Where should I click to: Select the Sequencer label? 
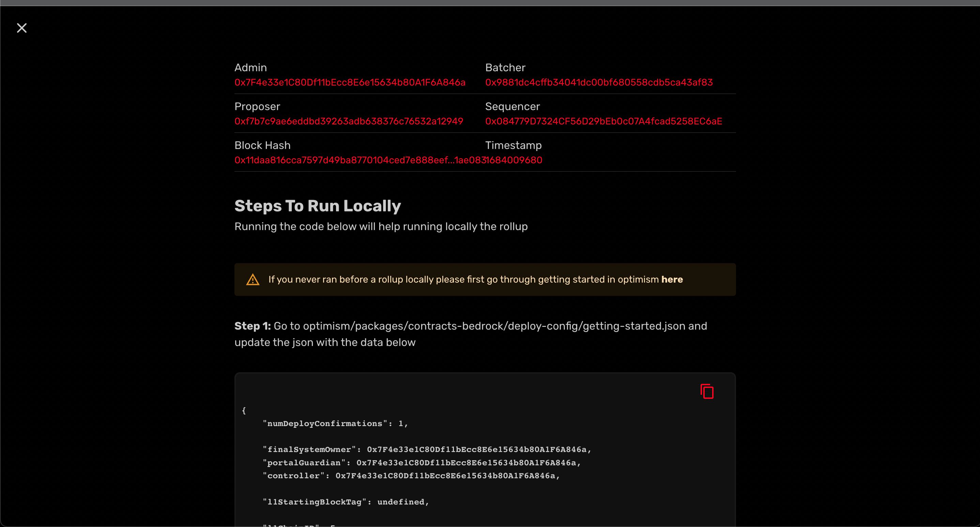(512, 107)
